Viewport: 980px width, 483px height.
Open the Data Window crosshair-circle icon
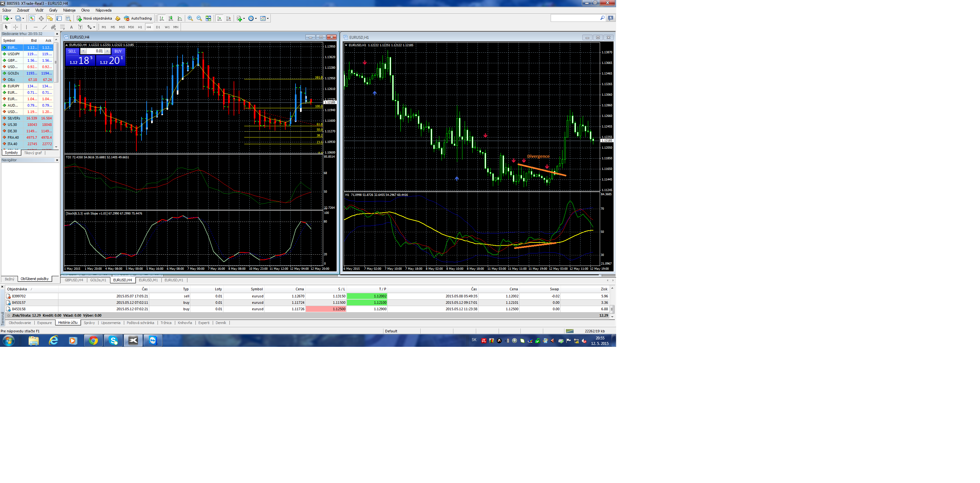pyautogui.click(x=41, y=18)
